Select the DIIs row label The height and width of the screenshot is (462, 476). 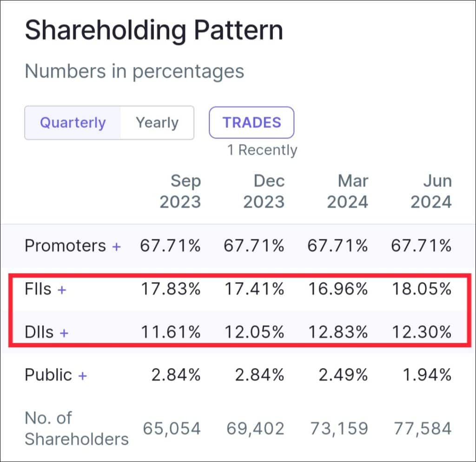pyautogui.click(x=39, y=332)
